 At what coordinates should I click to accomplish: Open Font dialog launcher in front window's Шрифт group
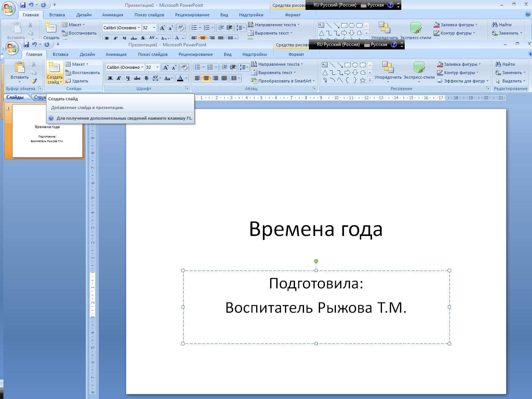187,89
